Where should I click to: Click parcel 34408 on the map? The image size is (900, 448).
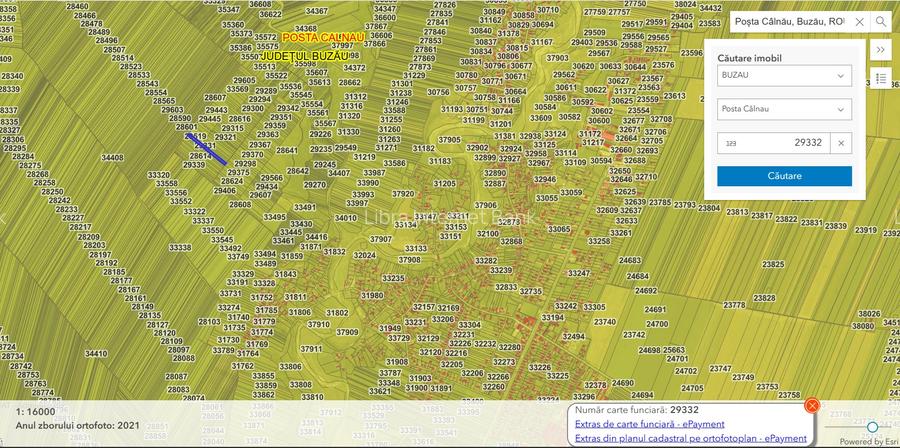click(x=112, y=157)
